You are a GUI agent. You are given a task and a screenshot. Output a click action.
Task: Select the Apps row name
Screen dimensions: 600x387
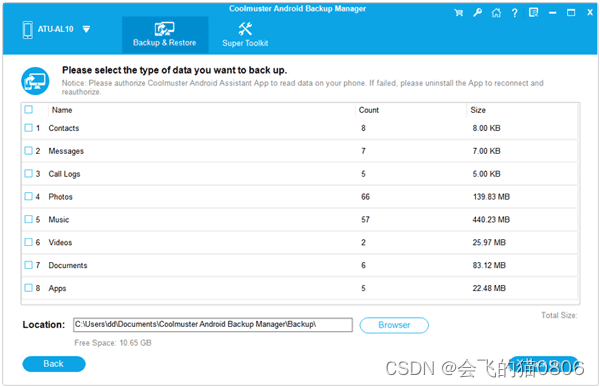point(57,288)
